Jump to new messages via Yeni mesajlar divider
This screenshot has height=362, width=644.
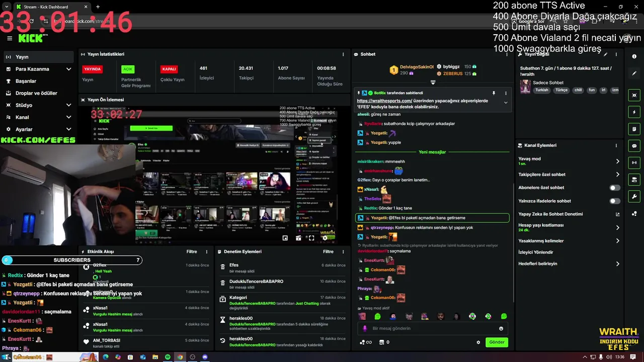[432, 152]
